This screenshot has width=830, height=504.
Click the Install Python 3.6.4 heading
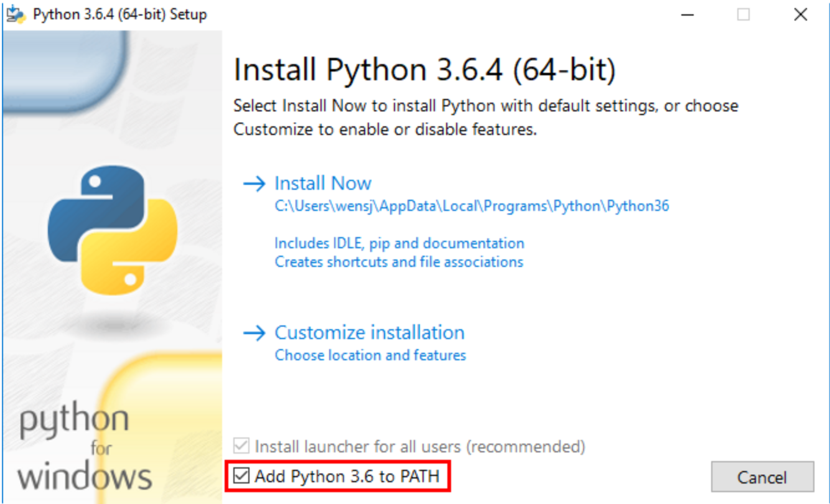pos(423,68)
